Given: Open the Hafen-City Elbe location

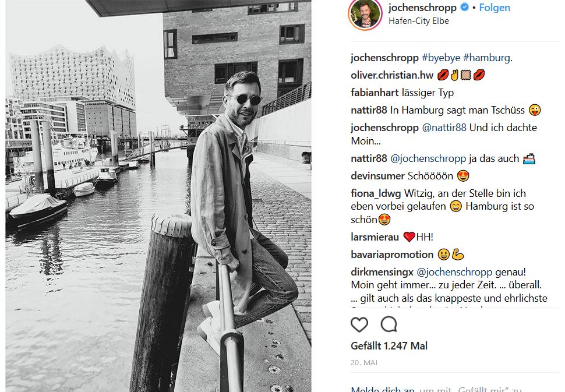Looking at the screenshot, I should pyautogui.click(x=419, y=21).
